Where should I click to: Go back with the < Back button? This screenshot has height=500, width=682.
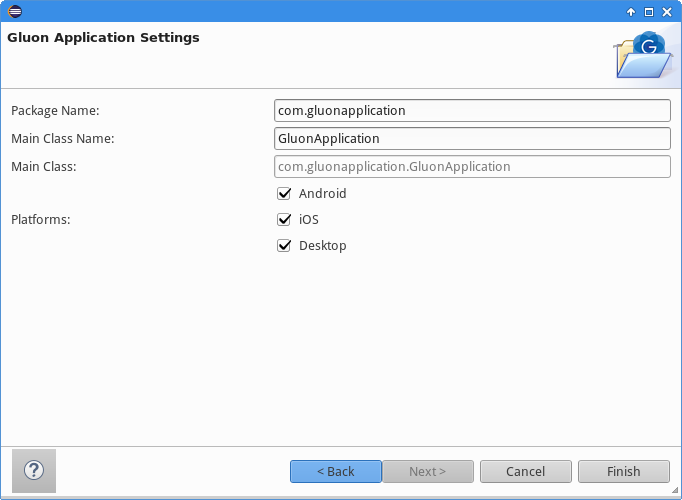336,471
